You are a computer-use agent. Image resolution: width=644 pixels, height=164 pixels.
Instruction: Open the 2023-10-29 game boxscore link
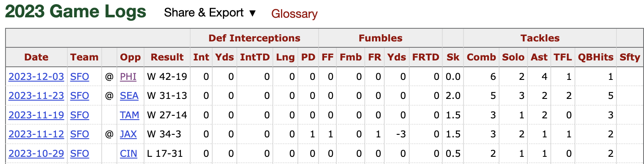36,153
